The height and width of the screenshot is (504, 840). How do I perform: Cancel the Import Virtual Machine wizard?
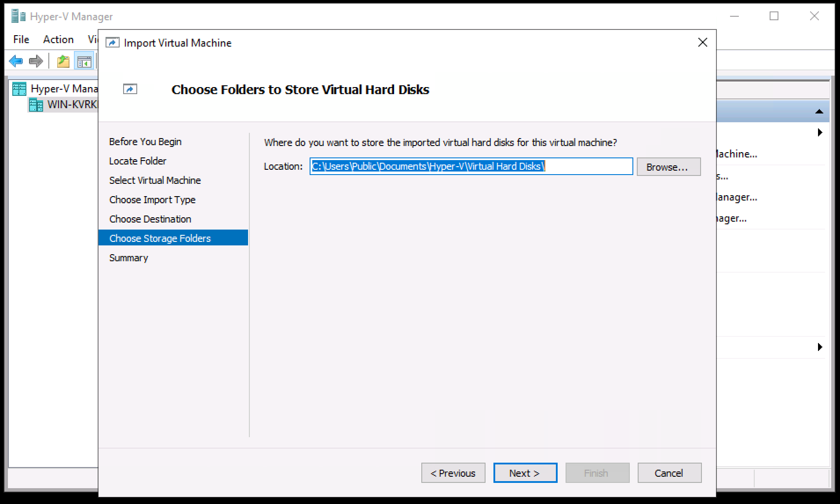coord(669,473)
